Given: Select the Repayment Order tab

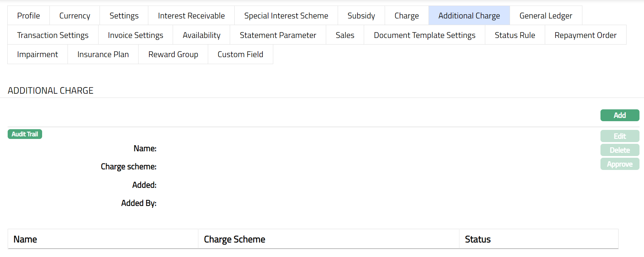Looking at the screenshot, I should coord(585,35).
